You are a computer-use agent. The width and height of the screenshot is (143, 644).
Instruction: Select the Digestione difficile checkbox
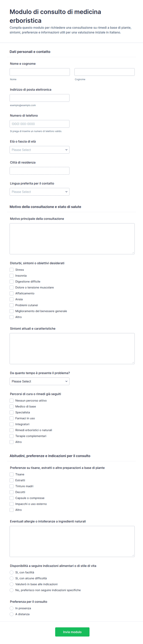point(12,282)
